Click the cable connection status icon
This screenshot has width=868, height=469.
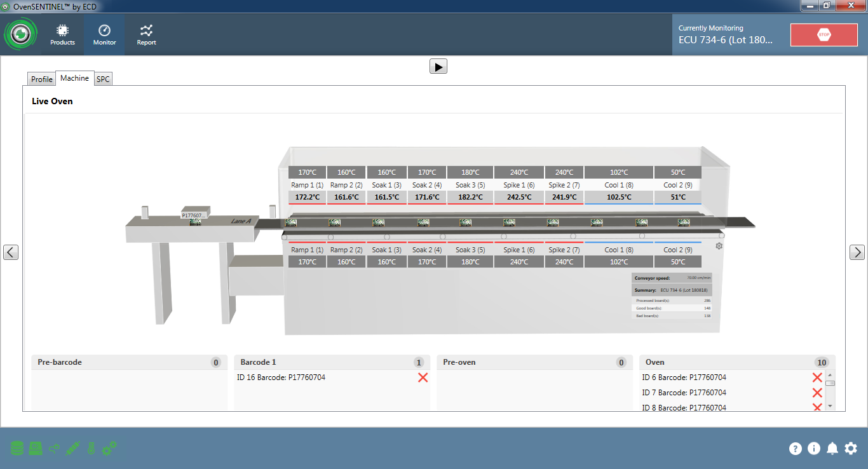54,449
